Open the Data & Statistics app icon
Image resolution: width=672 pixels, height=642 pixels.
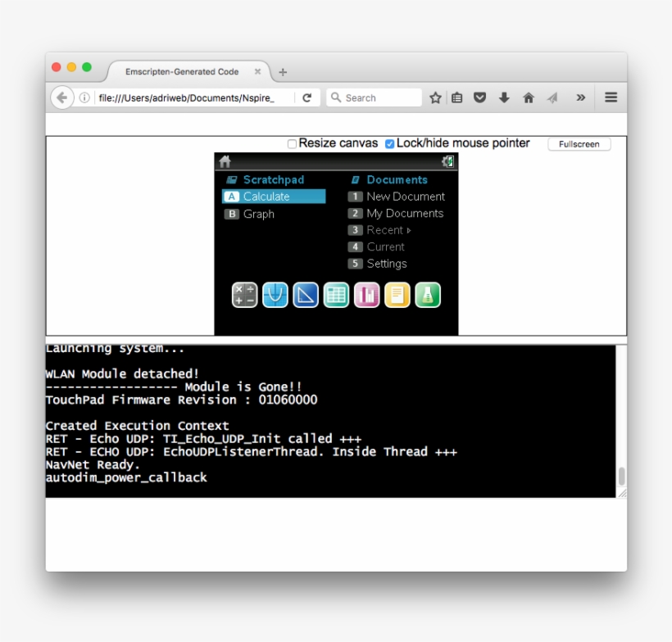point(367,295)
